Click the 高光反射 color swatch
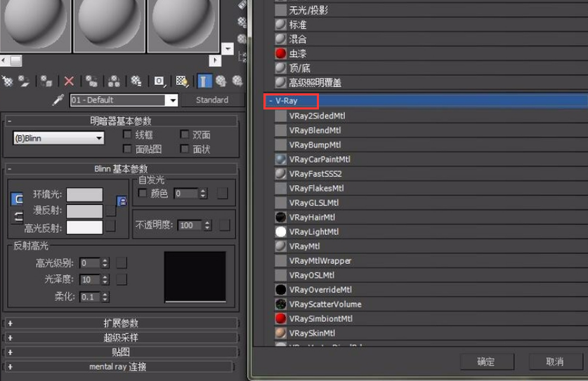 point(84,227)
